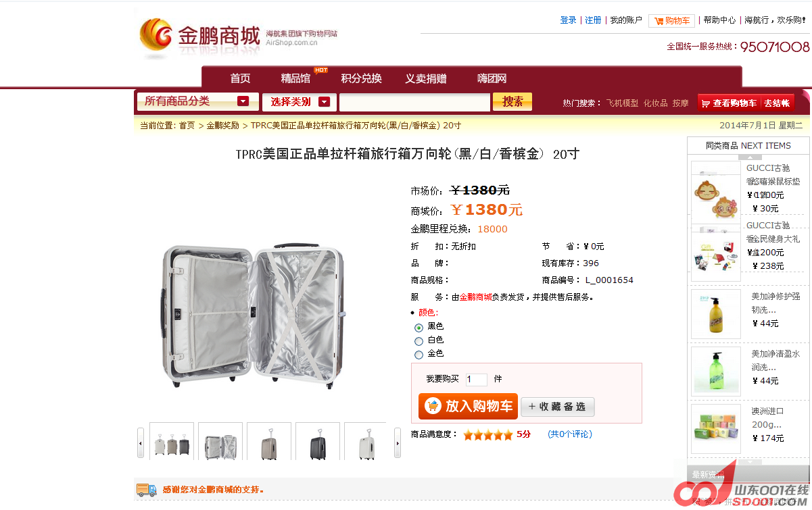Image resolution: width=812 pixels, height=510 pixels.
Task: Click the purchase quantity input field
Action: (x=476, y=380)
